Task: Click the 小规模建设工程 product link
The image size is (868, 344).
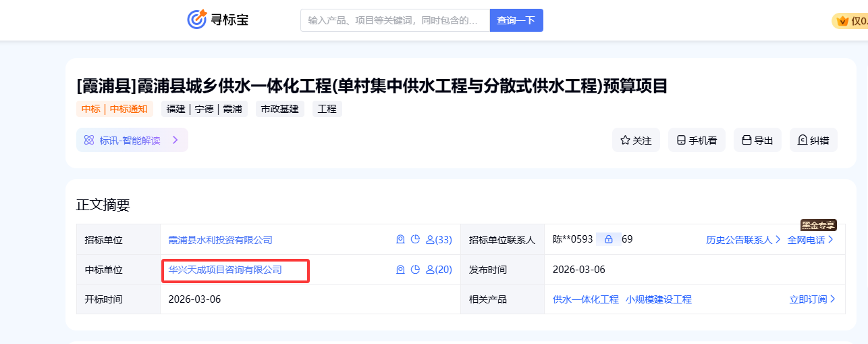Action: point(659,299)
